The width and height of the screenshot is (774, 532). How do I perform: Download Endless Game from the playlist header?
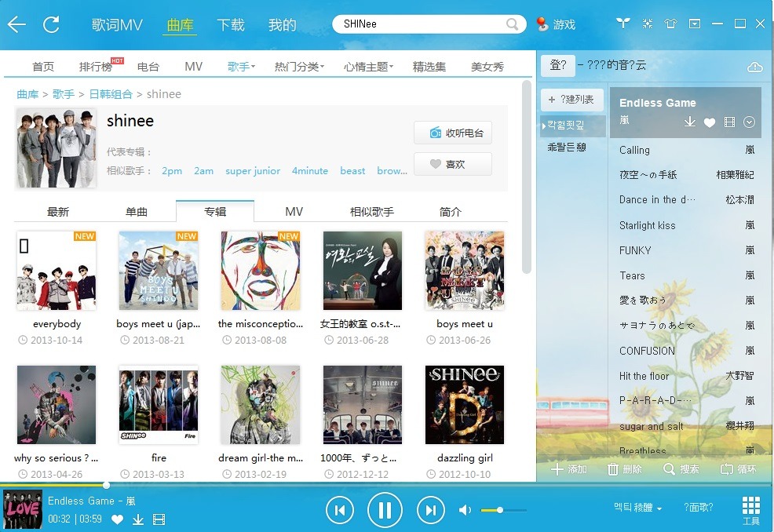coord(689,122)
